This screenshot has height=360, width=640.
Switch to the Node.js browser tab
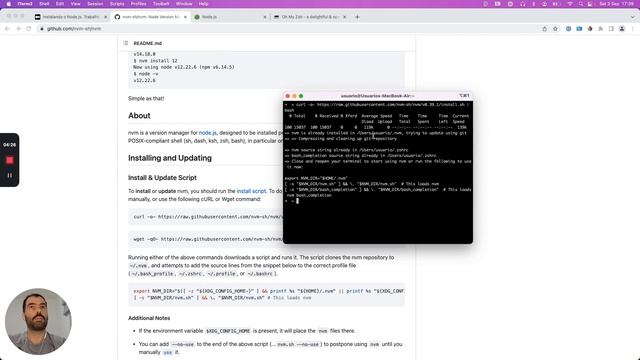(x=230, y=17)
